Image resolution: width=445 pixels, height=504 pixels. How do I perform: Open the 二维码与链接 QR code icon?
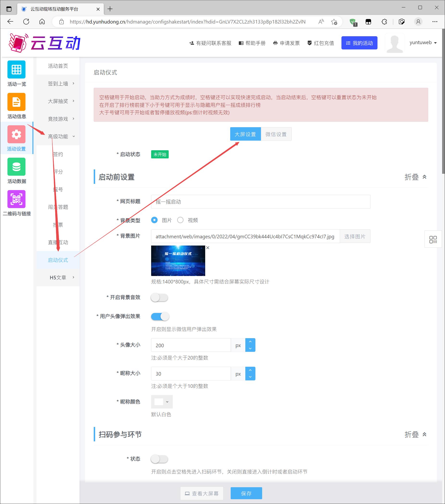point(16,199)
